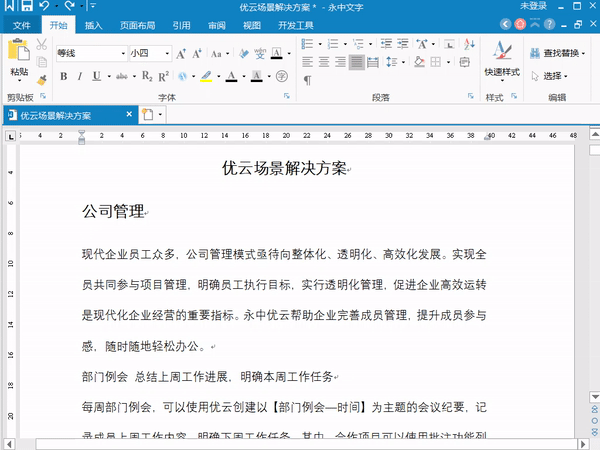The width and height of the screenshot is (600, 450).
Task: Click the increase font size icon
Action: pos(181,53)
